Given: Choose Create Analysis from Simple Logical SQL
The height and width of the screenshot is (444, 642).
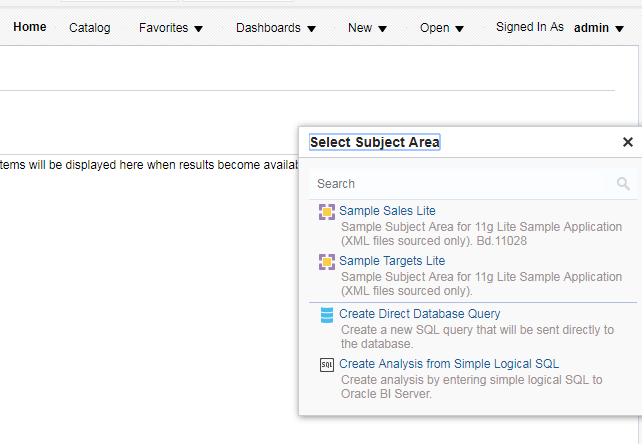Looking at the screenshot, I should coord(449,364).
